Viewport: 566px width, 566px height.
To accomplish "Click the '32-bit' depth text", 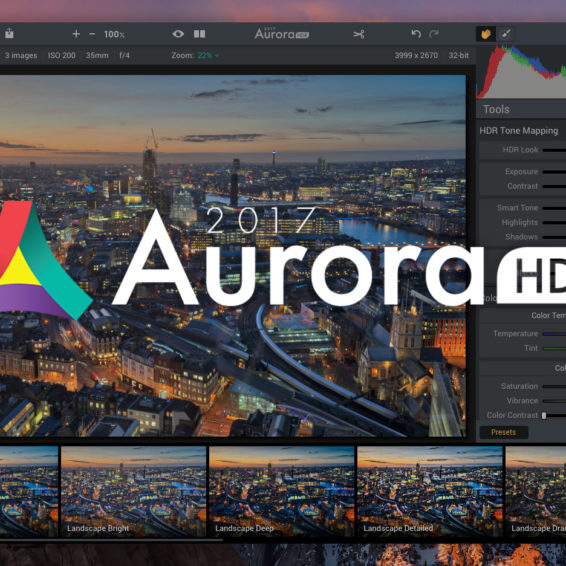I will click(x=458, y=55).
